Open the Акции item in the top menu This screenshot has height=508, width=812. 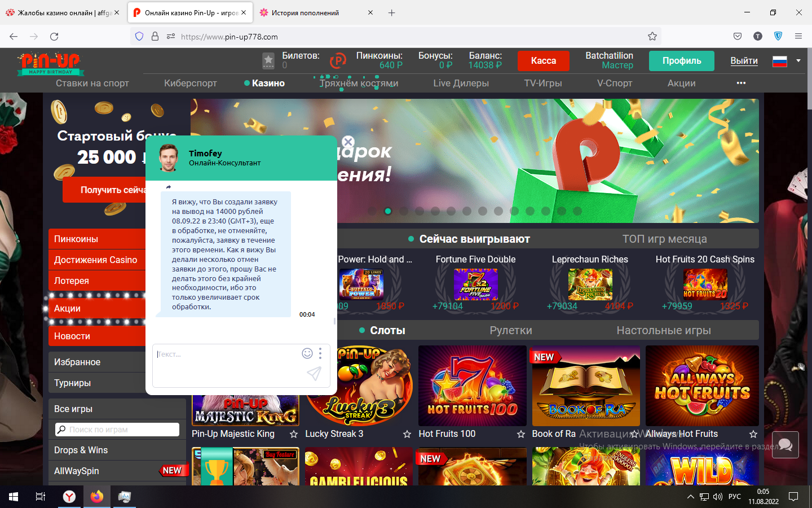[x=682, y=83]
